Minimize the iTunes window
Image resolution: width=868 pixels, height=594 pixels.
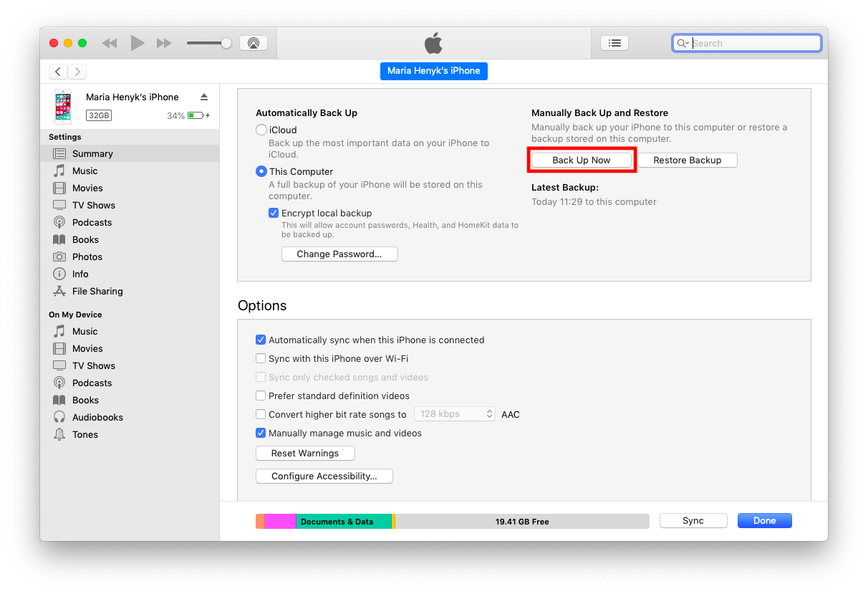[68, 43]
